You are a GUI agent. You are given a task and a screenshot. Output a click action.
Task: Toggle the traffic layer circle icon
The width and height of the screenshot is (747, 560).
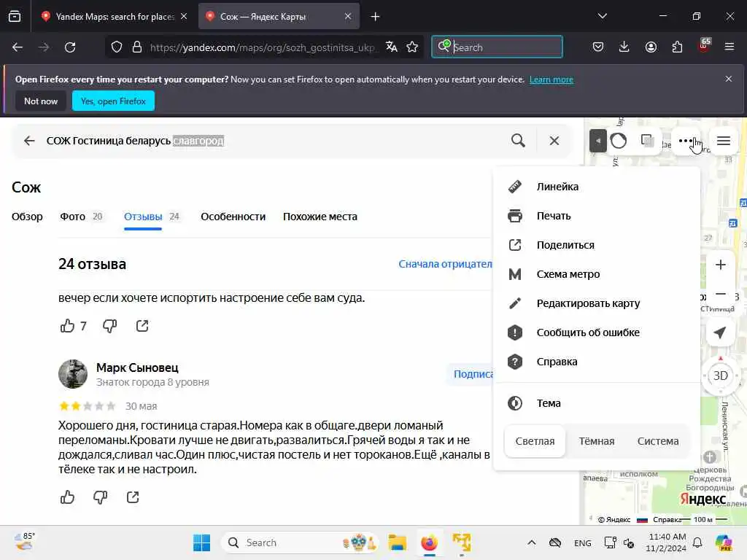(619, 141)
